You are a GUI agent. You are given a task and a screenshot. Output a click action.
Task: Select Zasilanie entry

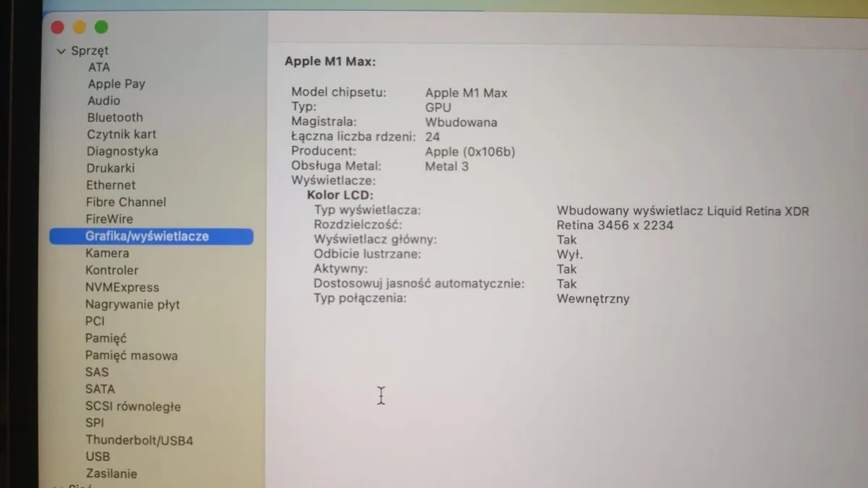111,474
